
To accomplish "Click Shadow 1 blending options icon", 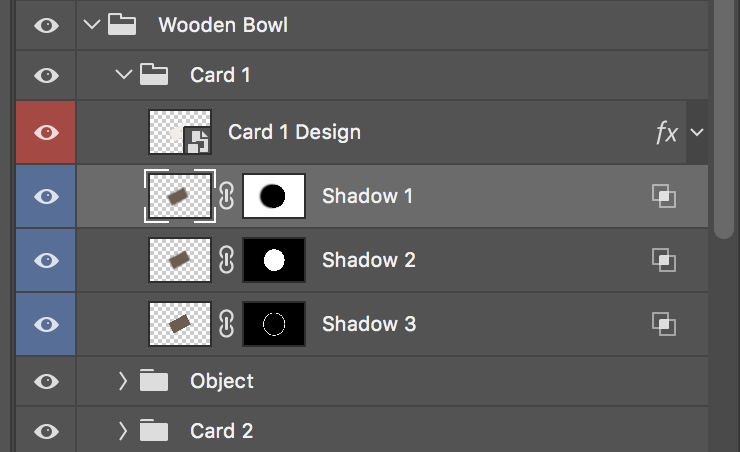I will tap(663, 196).
